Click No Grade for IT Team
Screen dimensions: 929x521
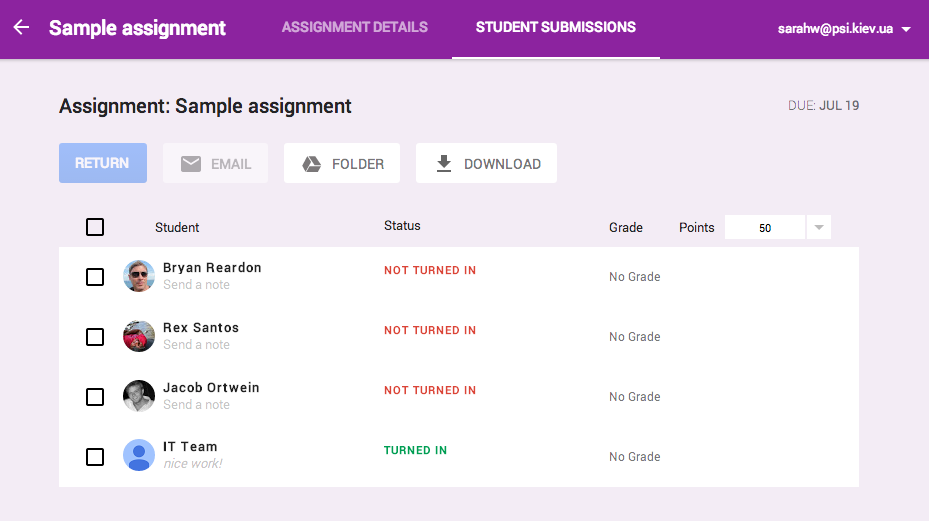coord(635,457)
